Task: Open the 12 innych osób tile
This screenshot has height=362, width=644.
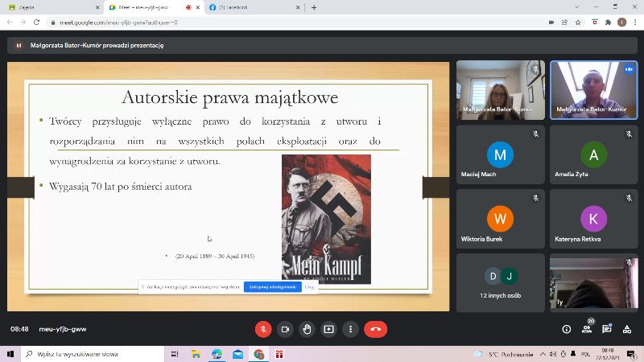Action: pyautogui.click(x=500, y=283)
